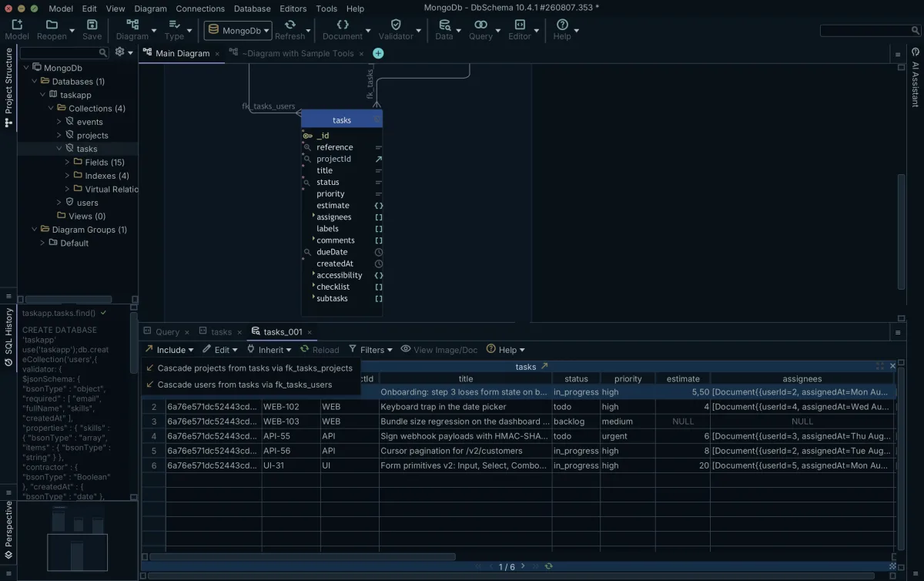Click the WEB-102 reference cell
This screenshot has width=924, height=581.
pyautogui.click(x=291, y=407)
